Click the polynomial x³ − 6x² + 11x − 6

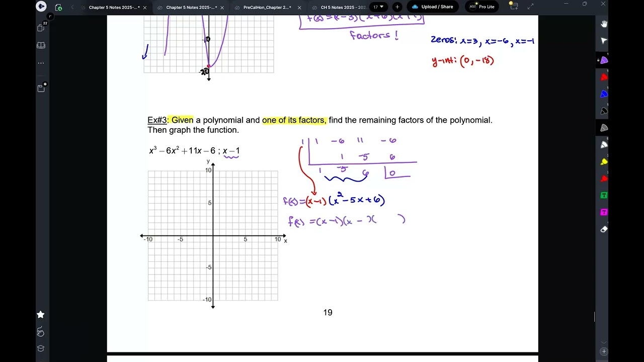coord(182,150)
